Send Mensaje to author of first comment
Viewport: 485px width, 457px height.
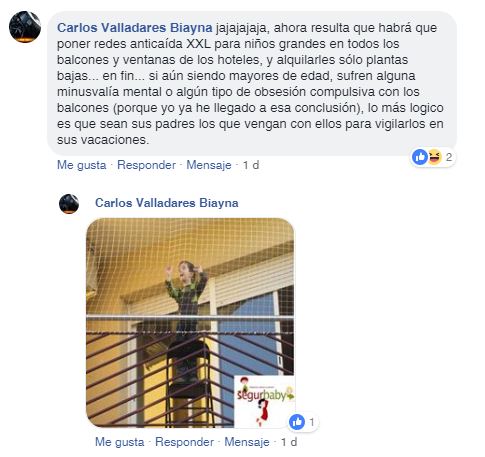(x=209, y=165)
